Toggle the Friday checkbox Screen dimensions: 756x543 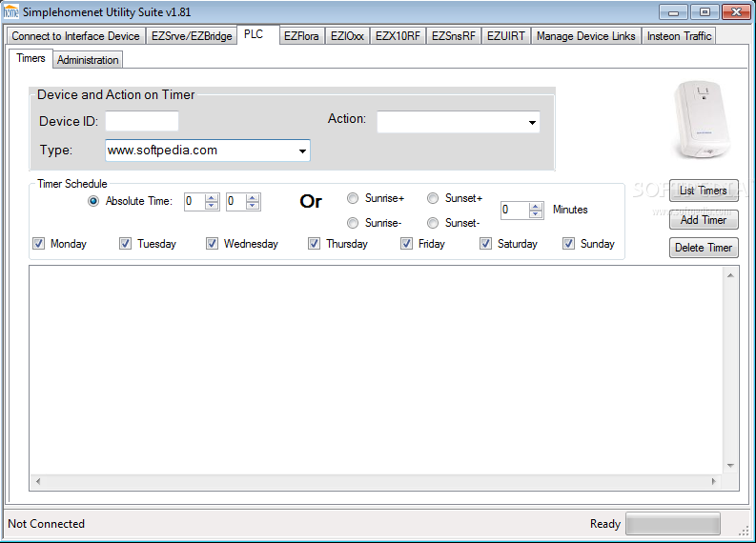coord(406,243)
